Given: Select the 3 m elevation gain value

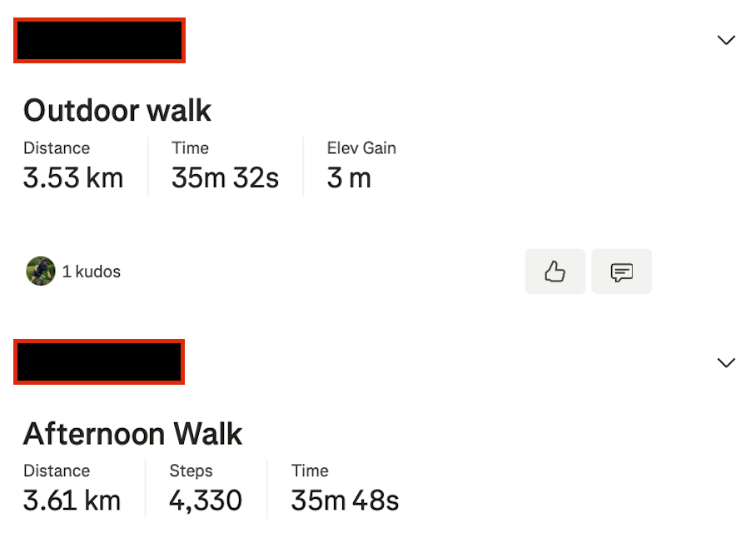Looking at the screenshot, I should tap(349, 178).
